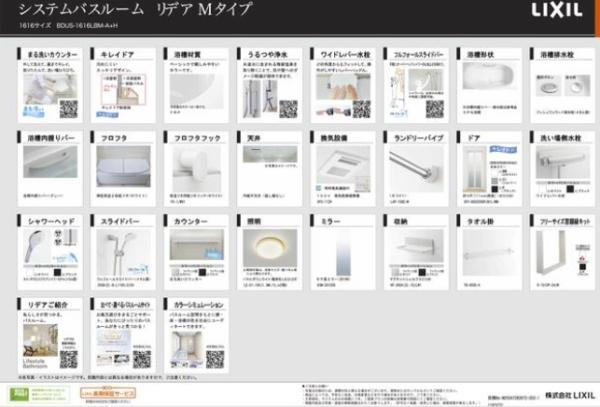Click the QR code in カラーシミュレーション card
Screen dimensions: 600x407
[215, 360]
